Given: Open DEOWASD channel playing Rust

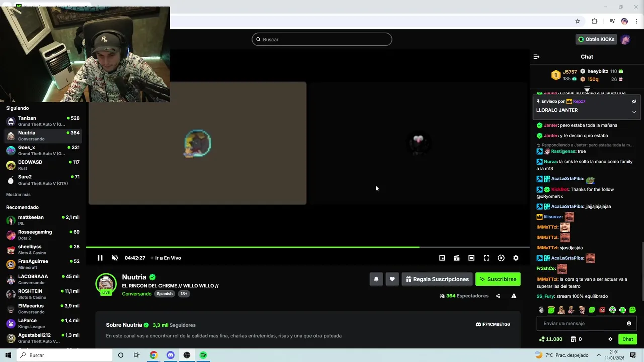Looking at the screenshot, I should (x=43, y=165).
